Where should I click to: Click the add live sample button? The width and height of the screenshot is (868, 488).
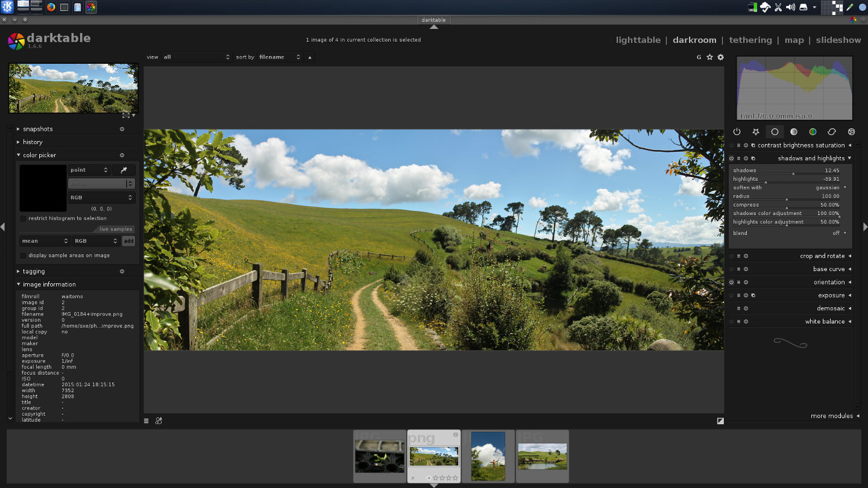coord(128,241)
